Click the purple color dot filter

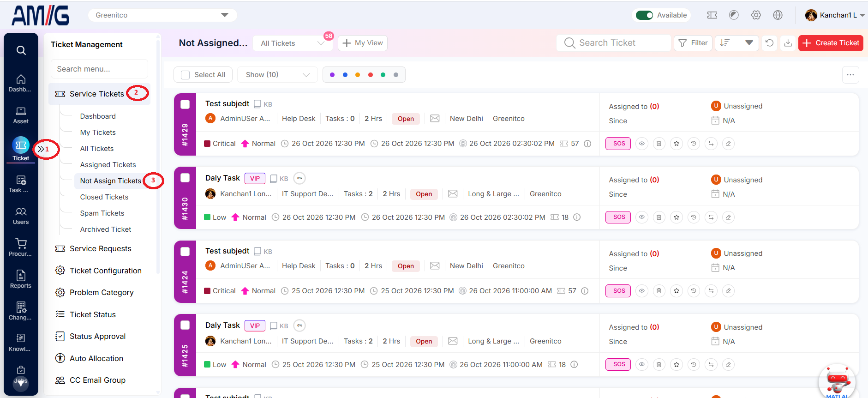pos(332,75)
